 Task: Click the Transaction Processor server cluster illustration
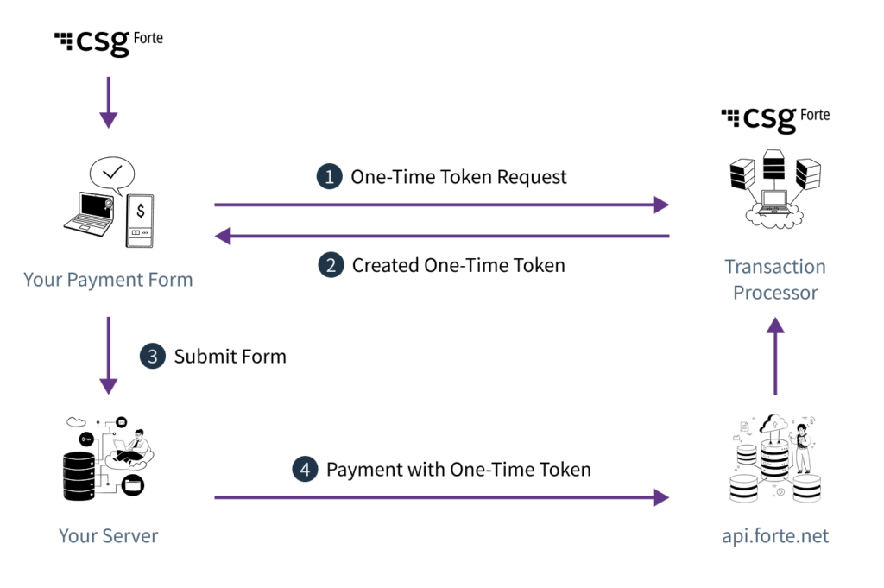tap(774, 190)
